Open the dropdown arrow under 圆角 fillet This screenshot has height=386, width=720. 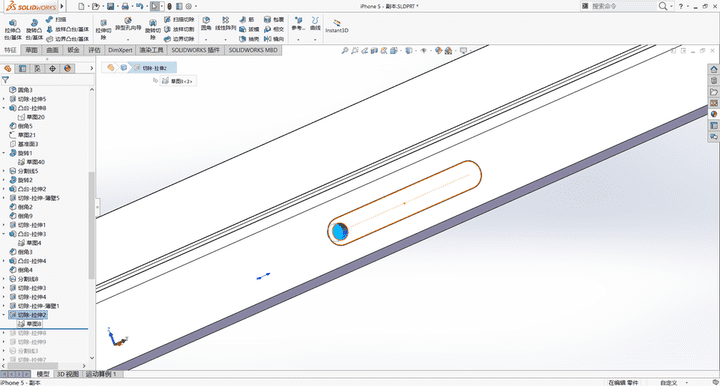pos(206,39)
